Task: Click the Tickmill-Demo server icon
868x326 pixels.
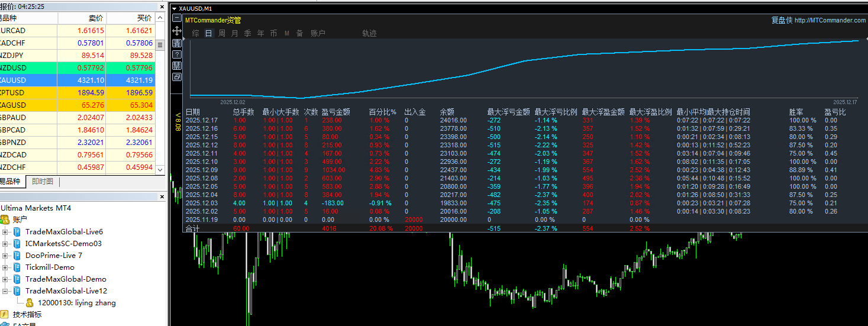Action: (17, 267)
